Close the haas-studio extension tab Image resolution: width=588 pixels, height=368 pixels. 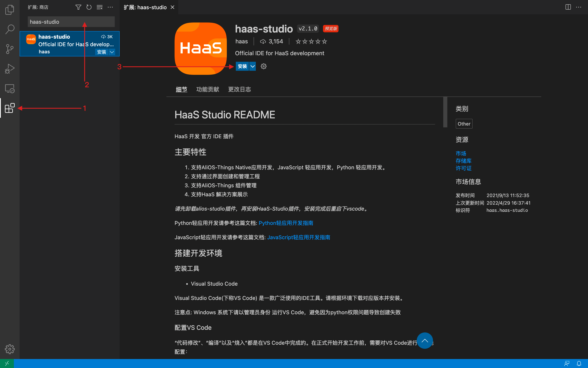pos(173,7)
